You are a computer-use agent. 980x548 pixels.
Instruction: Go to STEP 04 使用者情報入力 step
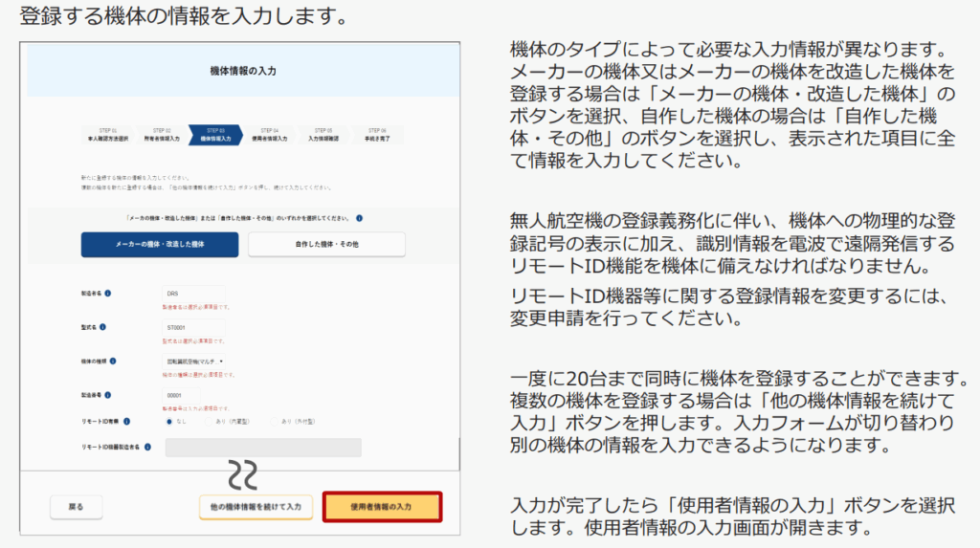pos(269,135)
